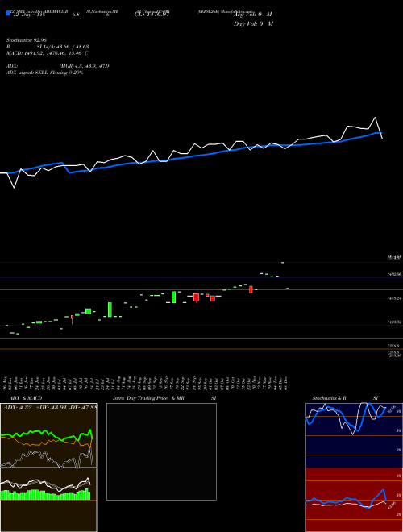403x532 pixels.
Task: Select the 'ADX signal: SELL' text
Action: (27, 73)
